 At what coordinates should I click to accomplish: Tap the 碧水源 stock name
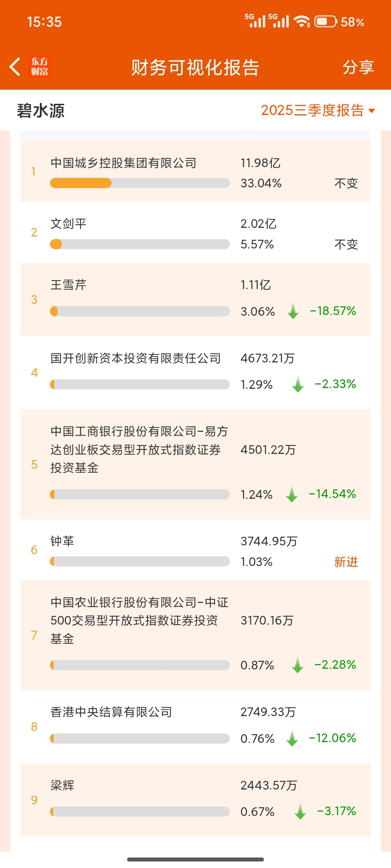41,111
